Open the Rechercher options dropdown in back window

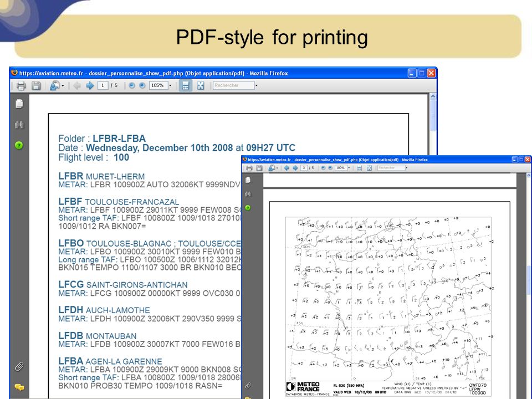256,85
